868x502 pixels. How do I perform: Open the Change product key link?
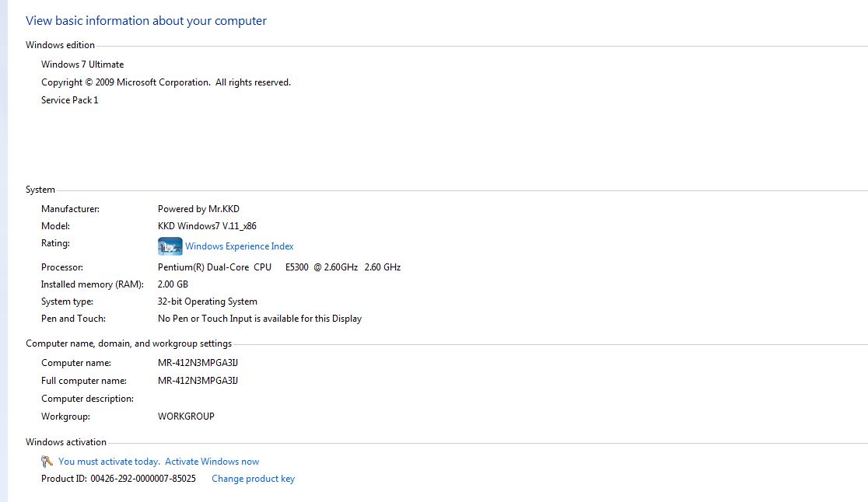(x=253, y=479)
